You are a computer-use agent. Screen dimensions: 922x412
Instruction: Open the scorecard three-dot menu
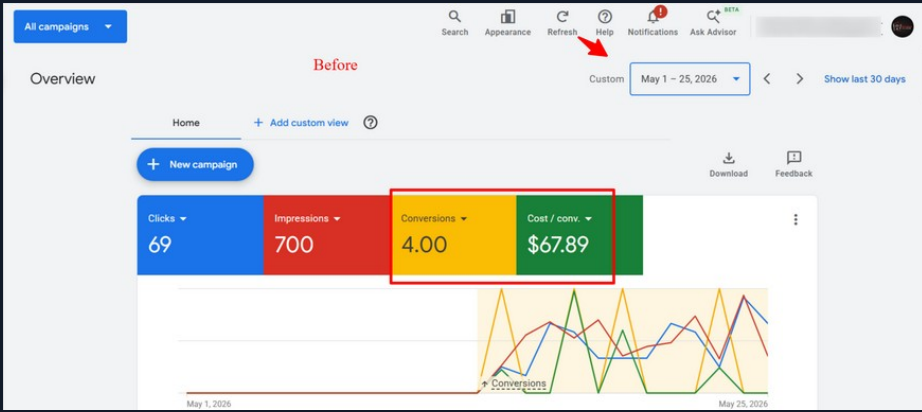pos(796,219)
